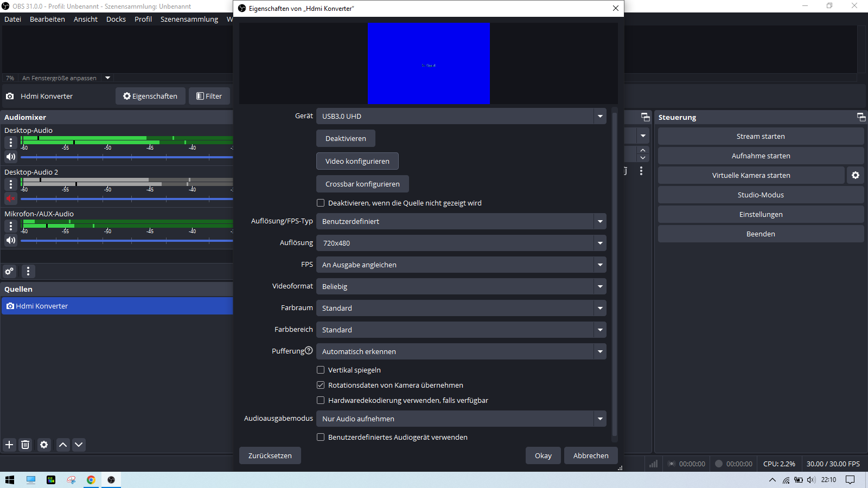
Task: Click 'Stream starten' in Steuerung
Action: coord(761,136)
